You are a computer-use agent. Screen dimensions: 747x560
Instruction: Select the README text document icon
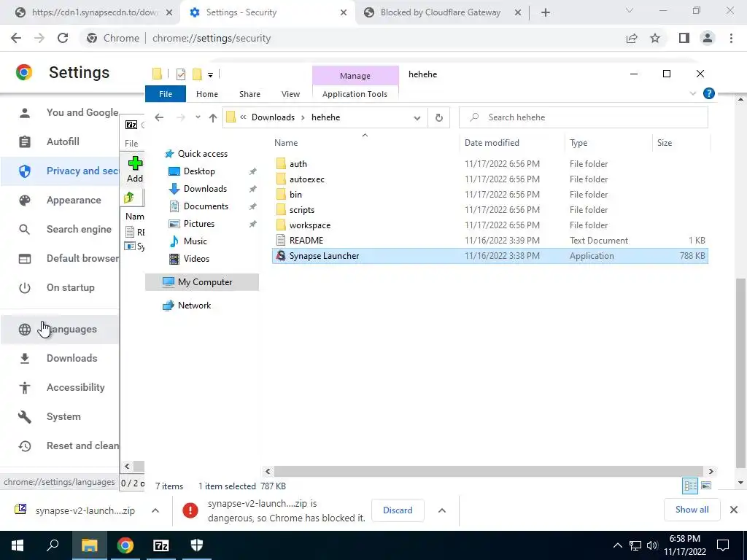click(x=281, y=241)
